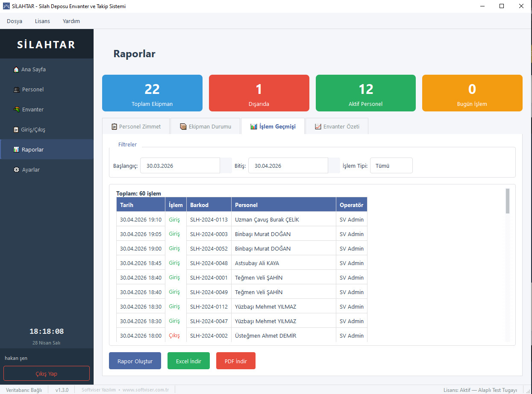
Task: Click the Ekipman Durumu tab box icon
Action: click(x=183, y=127)
